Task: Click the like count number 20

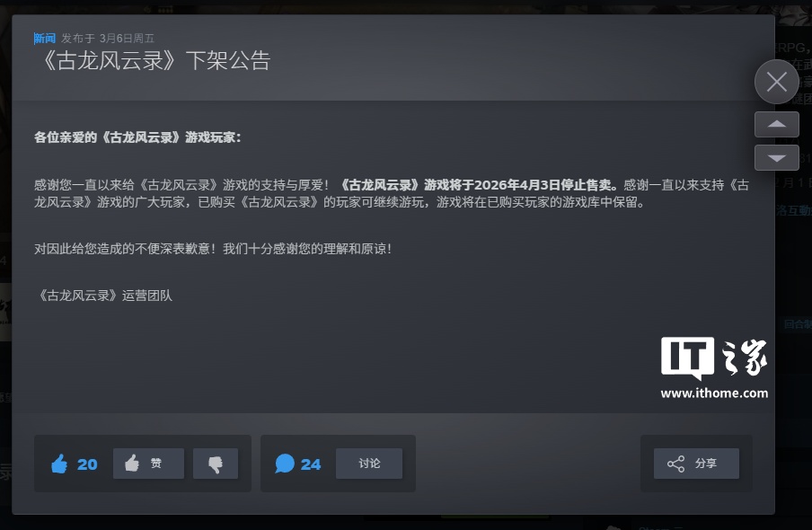Action: (x=87, y=464)
